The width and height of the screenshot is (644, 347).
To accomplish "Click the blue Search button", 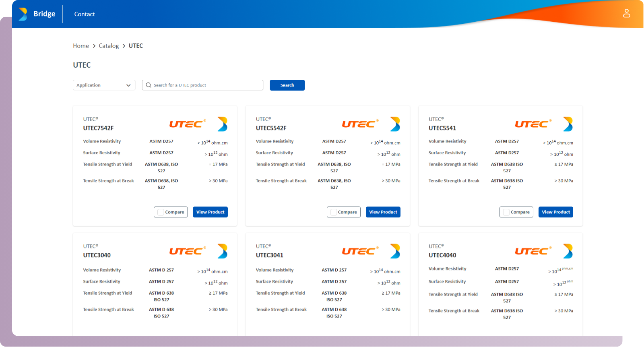I will coord(287,85).
